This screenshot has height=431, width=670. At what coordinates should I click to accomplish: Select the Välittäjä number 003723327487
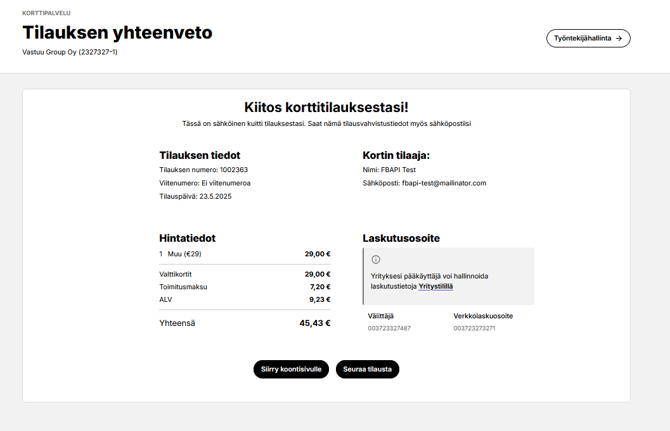tap(389, 328)
